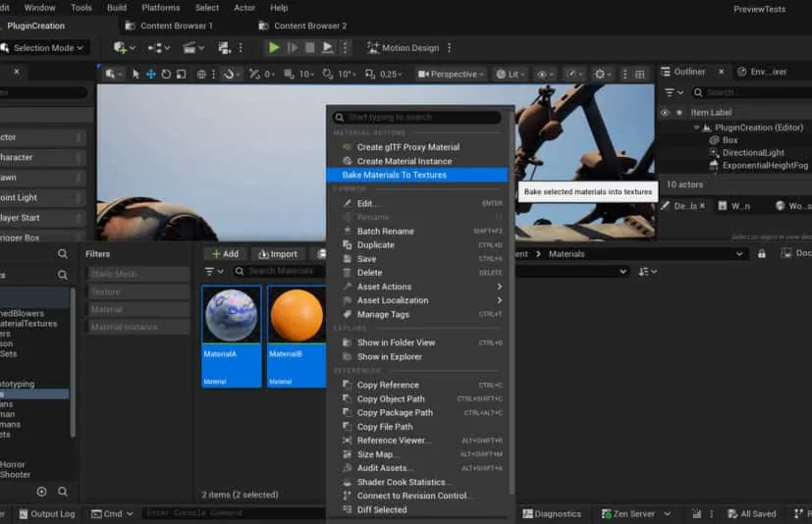Toggle the content browser lock icon
Screen dimensions: 812x524
click(x=761, y=254)
